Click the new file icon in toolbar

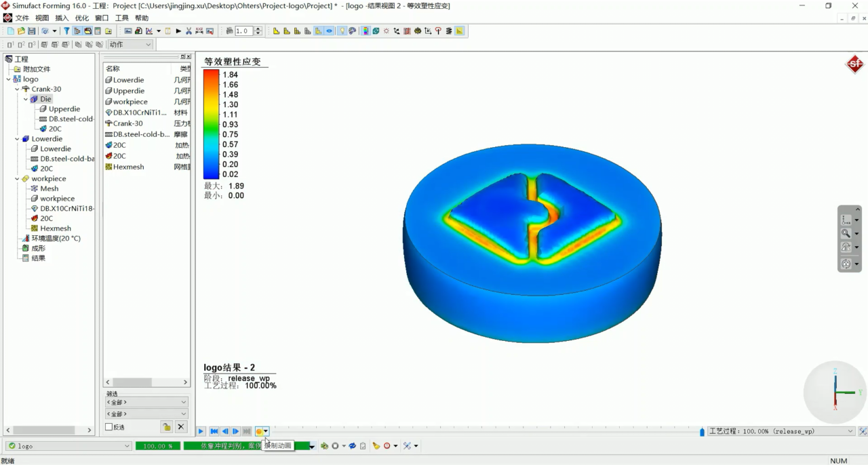[10, 31]
